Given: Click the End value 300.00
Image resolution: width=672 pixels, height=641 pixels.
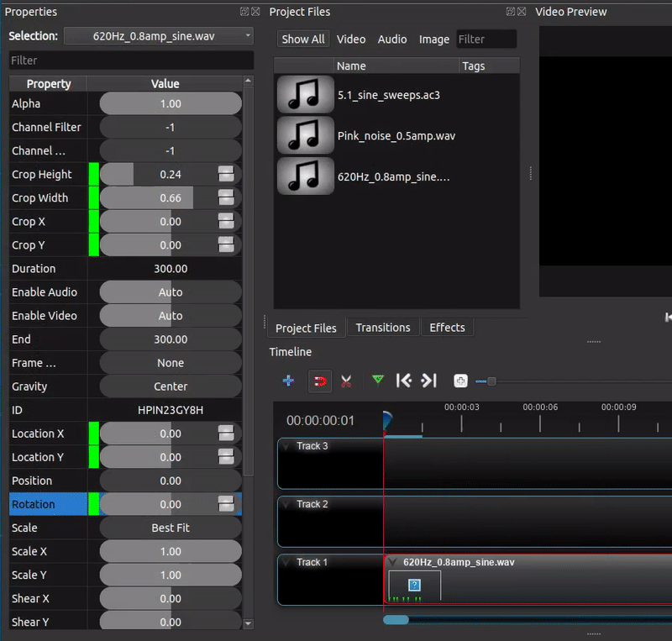Looking at the screenshot, I should pos(171,339).
